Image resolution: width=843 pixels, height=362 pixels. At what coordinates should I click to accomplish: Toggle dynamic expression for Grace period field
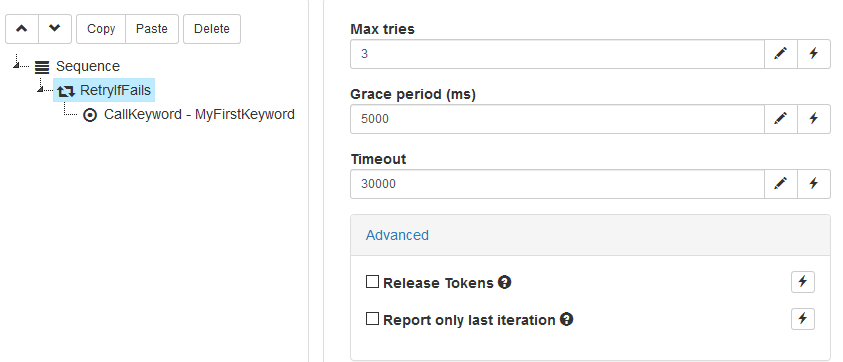coord(814,119)
